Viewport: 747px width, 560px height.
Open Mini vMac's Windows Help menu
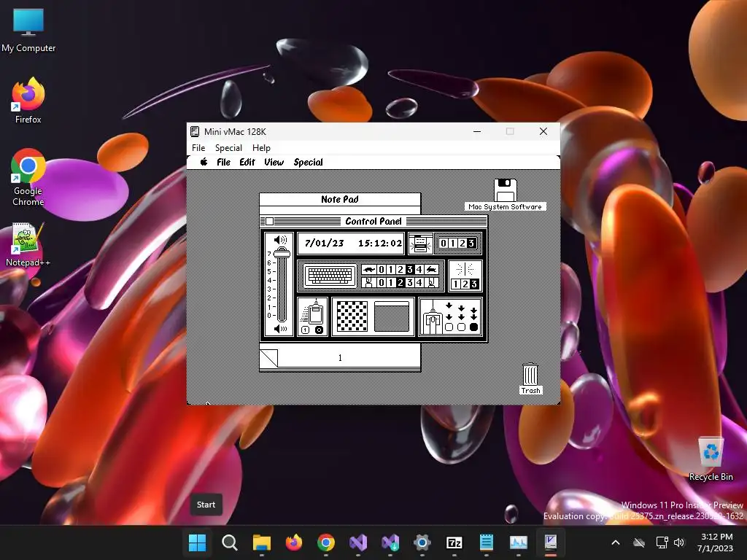tap(261, 147)
